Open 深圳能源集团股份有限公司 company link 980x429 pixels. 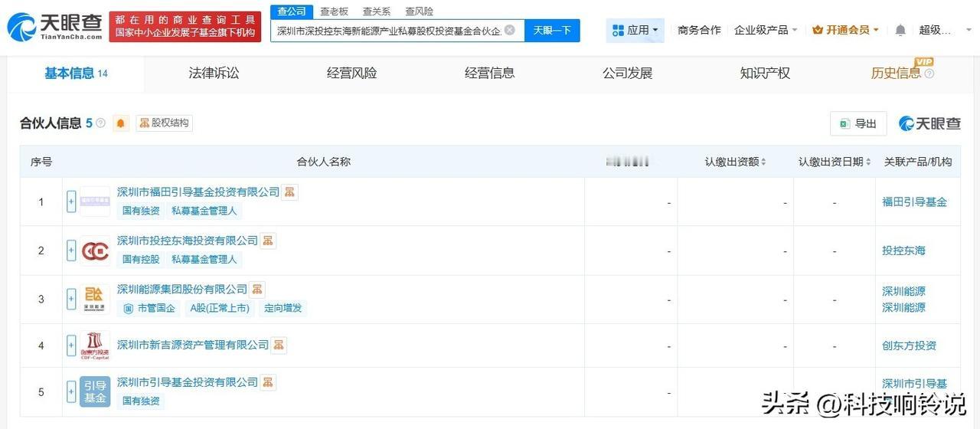coord(182,289)
